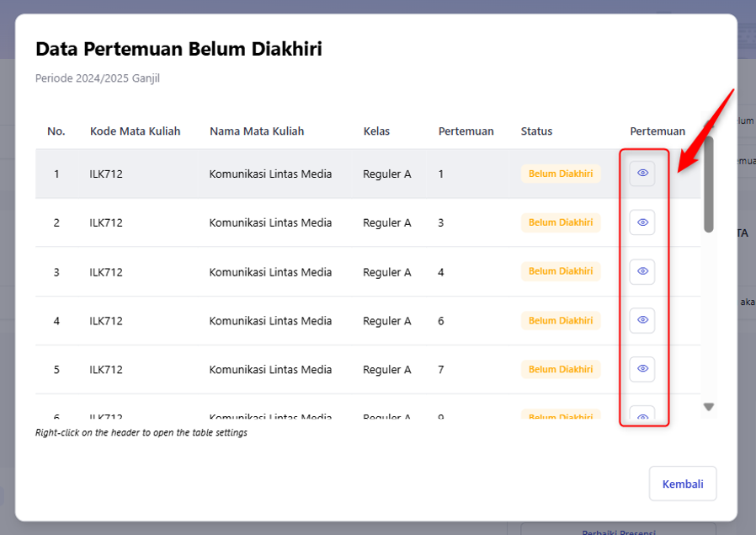Click Perbaiki Presensi link behind dialog

619,531
